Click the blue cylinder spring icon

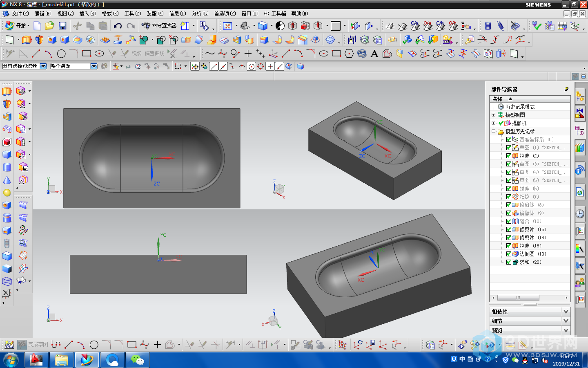click(x=488, y=26)
